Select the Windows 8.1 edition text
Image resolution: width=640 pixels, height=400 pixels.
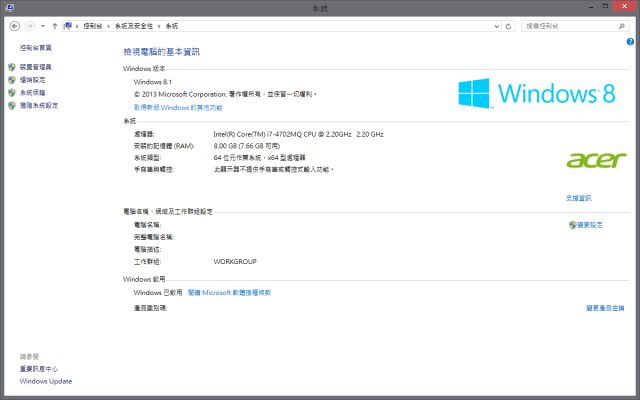[x=153, y=82]
